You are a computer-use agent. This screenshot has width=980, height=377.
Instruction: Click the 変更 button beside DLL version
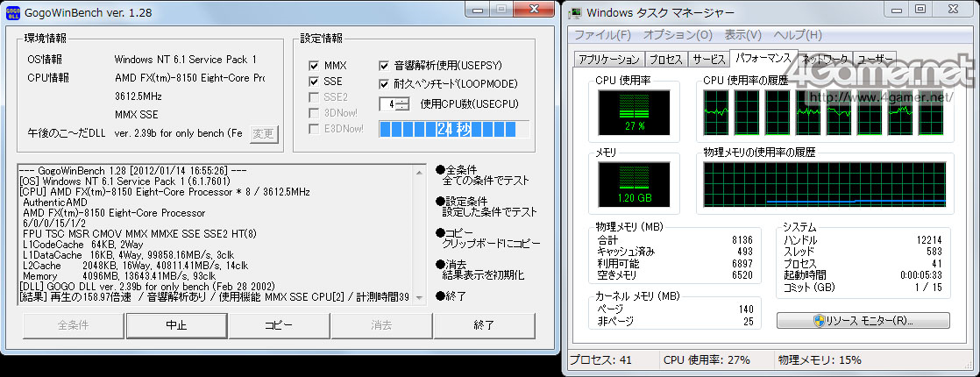(x=264, y=134)
